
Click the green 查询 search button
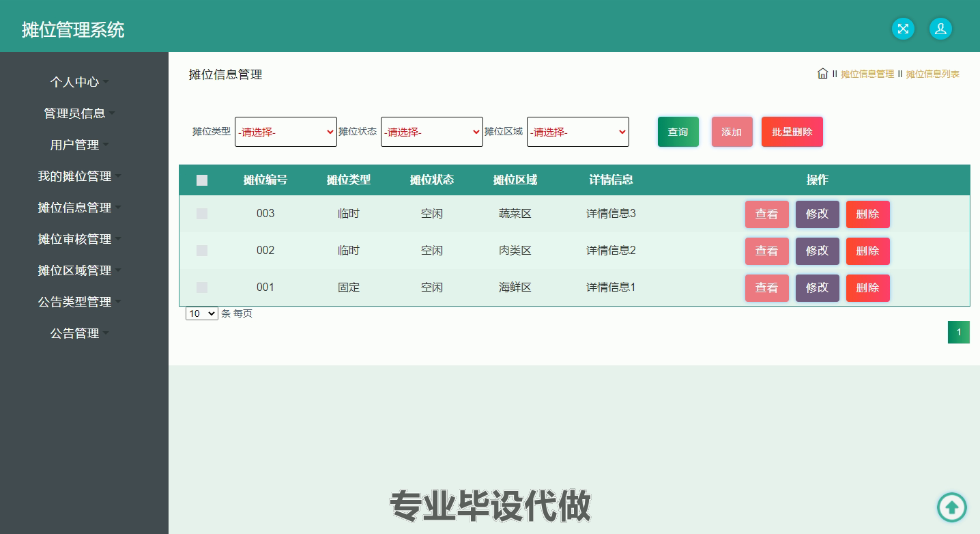[x=678, y=132]
